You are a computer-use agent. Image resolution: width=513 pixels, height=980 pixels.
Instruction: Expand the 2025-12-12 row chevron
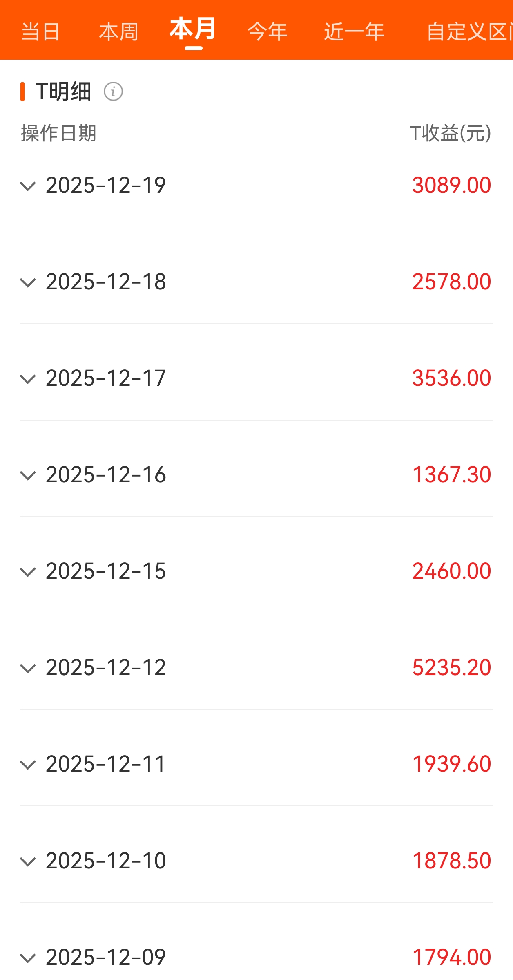[x=28, y=669]
